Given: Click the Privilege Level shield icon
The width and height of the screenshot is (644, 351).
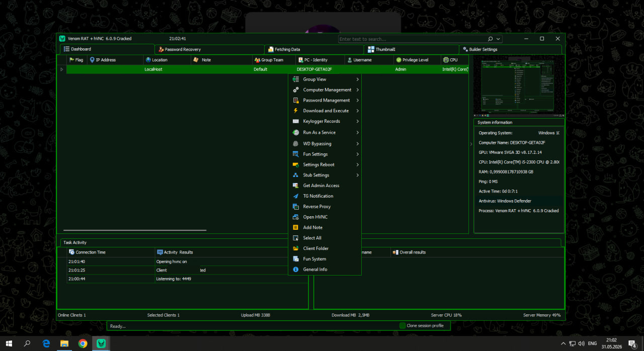Looking at the screenshot, I should [x=398, y=60].
